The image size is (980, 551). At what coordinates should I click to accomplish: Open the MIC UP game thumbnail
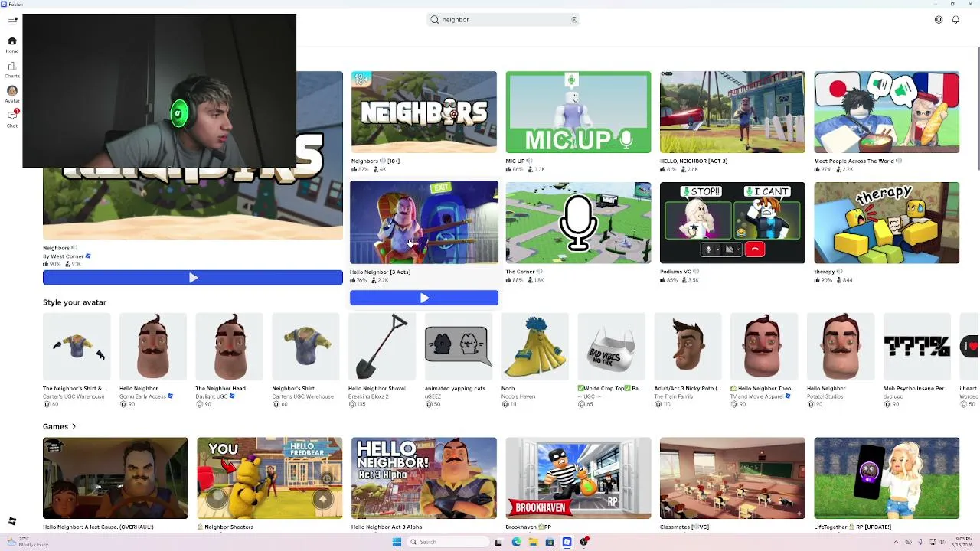578,112
